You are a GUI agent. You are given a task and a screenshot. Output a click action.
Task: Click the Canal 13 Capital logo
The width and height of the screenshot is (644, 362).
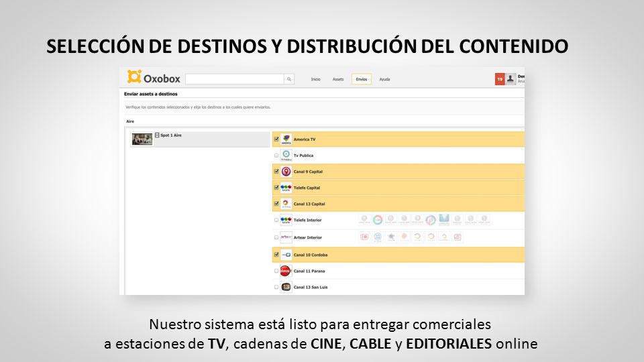click(286, 204)
